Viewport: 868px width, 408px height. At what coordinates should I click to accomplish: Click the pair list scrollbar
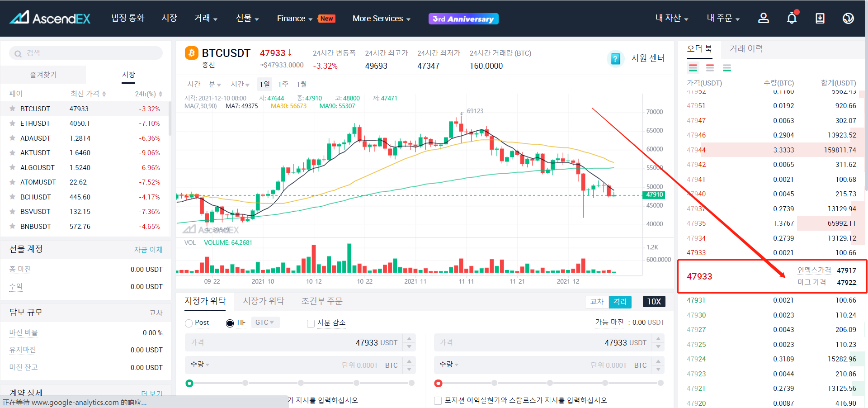point(170,119)
